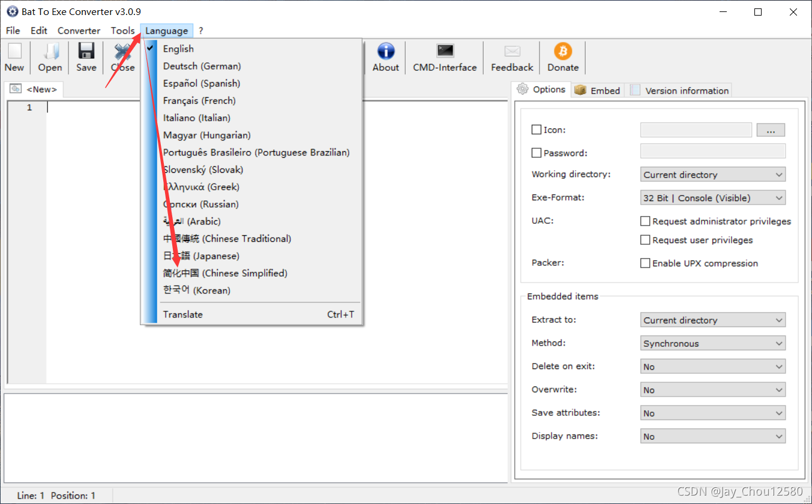Select Slovenský (Slovak) language
Viewport: 812px width, 504px height.
point(251,170)
